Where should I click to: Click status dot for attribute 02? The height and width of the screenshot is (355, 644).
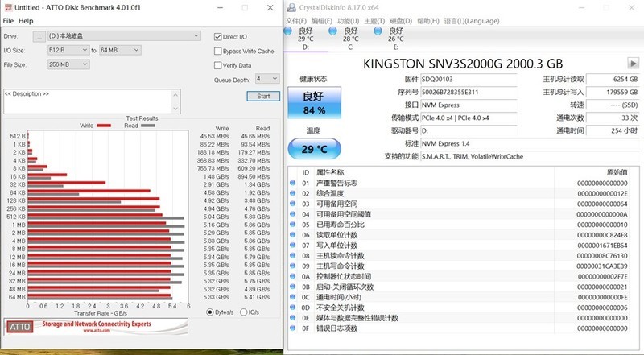click(x=292, y=193)
